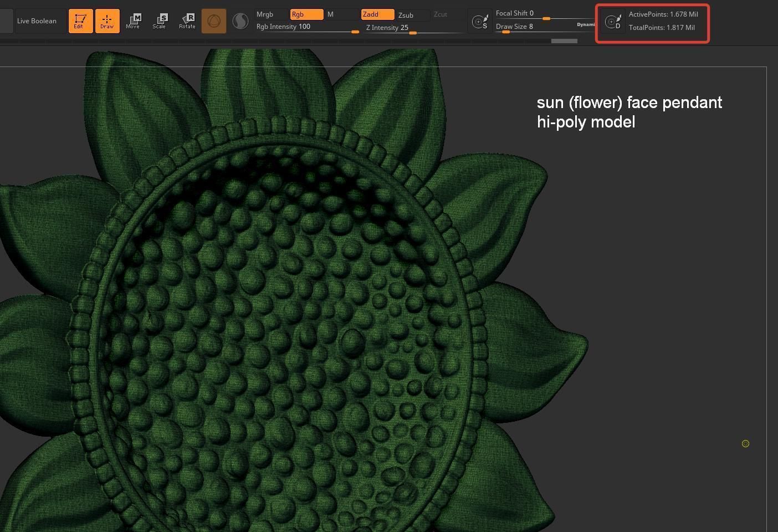Image resolution: width=778 pixels, height=532 pixels.
Task: Adjust the Rgb Intensity slider
Action: pos(308,27)
